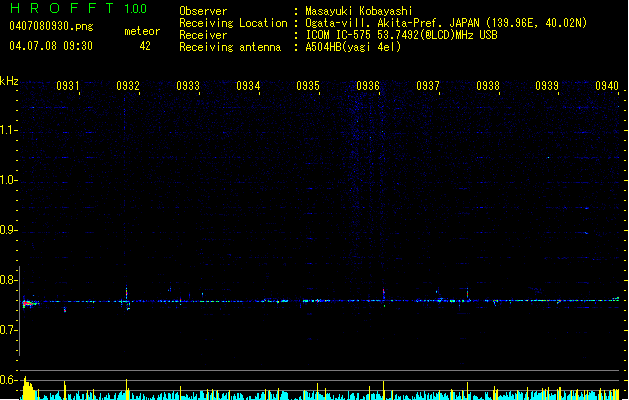Click the 'Receiving Location' field label
The image size is (629, 400).
point(233,23)
